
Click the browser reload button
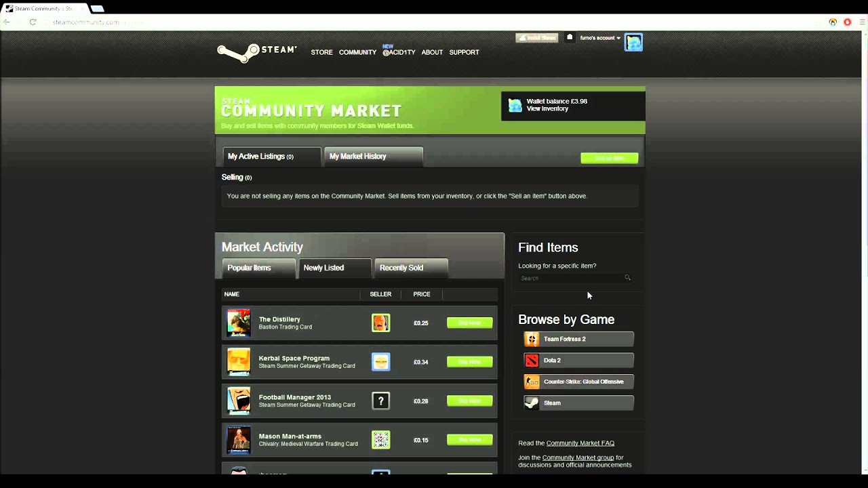click(33, 22)
